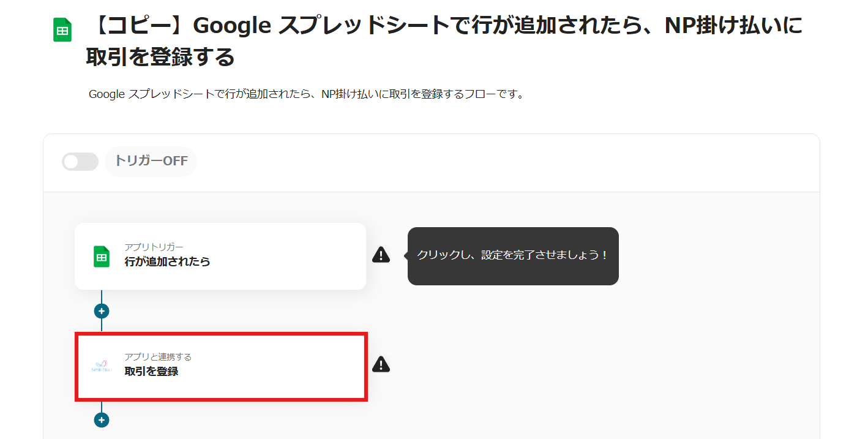Click the warning icon next to 行が追加されたら

tap(381, 255)
